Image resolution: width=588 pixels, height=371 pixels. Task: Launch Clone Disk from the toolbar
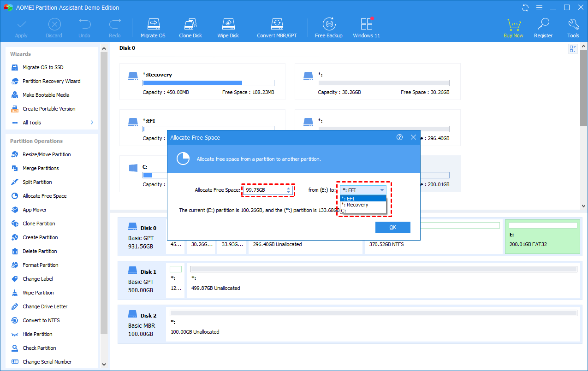click(190, 28)
